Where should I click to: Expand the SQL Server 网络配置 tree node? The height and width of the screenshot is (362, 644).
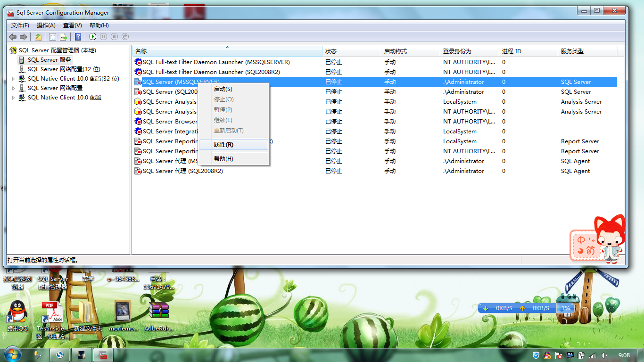pyautogui.click(x=13, y=88)
